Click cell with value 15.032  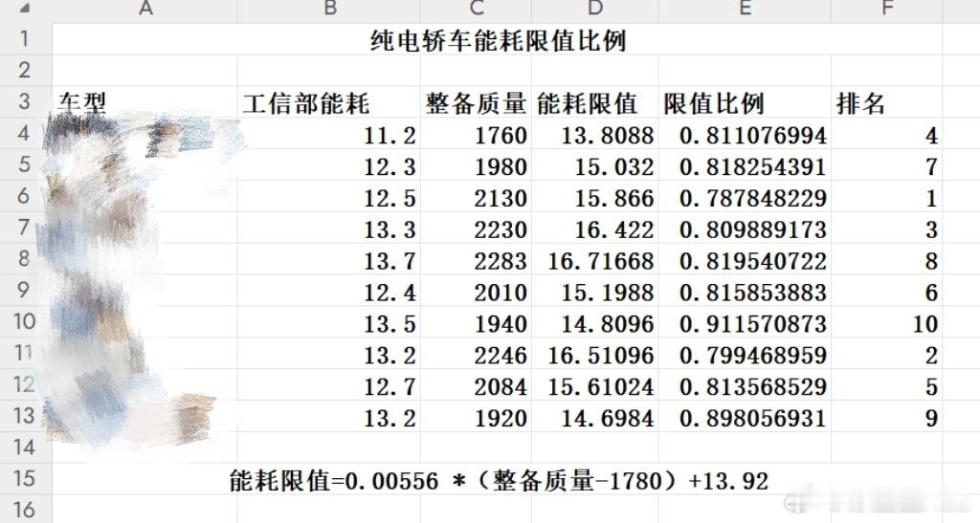(595, 166)
